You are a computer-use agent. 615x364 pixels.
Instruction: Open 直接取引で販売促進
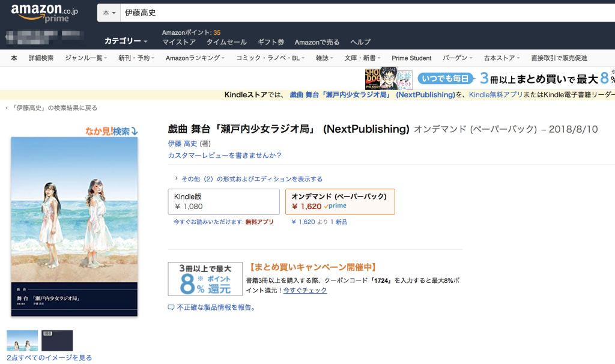[559, 58]
